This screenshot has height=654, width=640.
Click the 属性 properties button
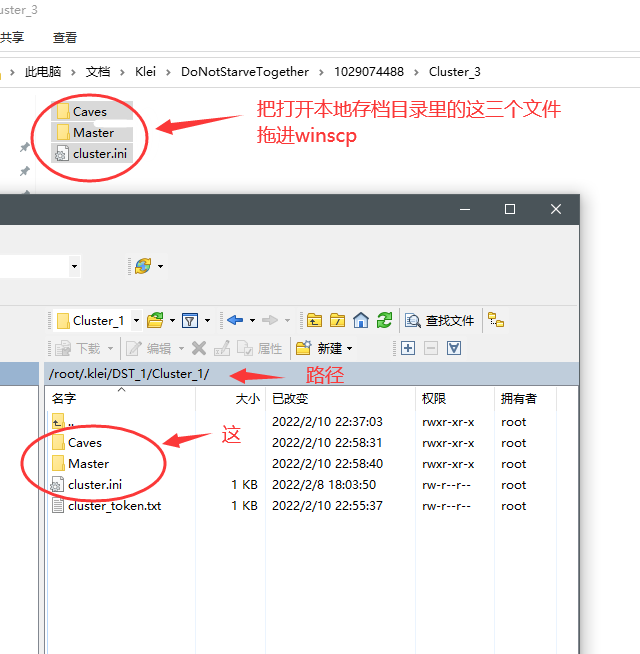[x=260, y=348]
